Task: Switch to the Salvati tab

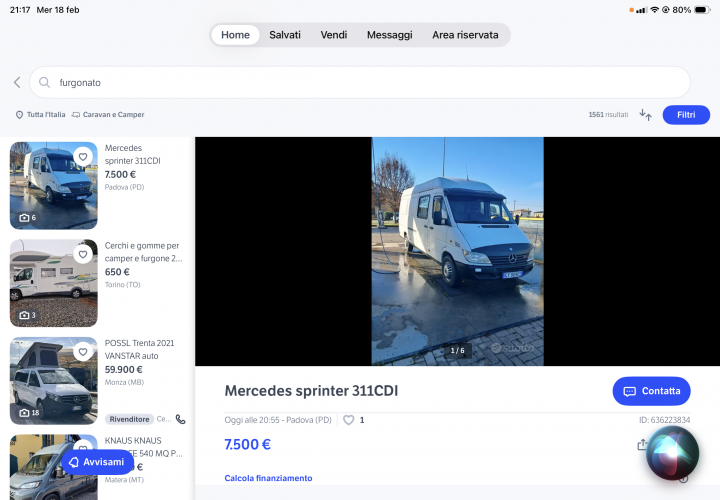Action: coord(285,35)
